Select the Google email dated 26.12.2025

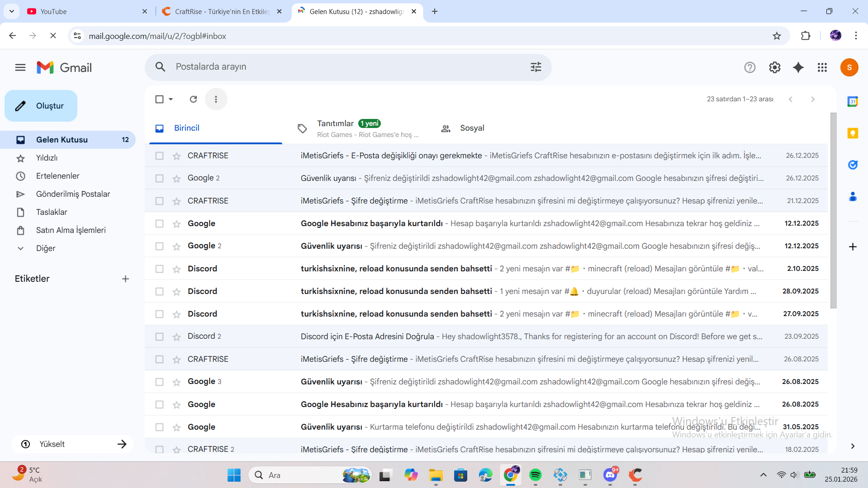[x=159, y=178]
